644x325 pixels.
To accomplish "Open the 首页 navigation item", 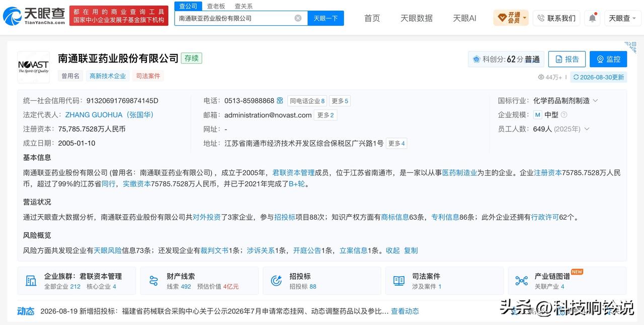I will (x=372, y=18).
